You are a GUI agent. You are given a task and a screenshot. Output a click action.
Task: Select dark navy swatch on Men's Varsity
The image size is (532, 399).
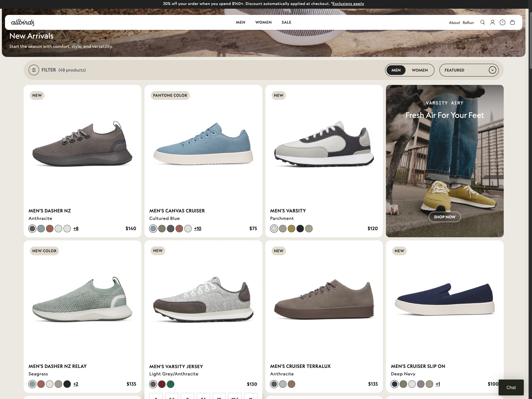tap(300, 229)
